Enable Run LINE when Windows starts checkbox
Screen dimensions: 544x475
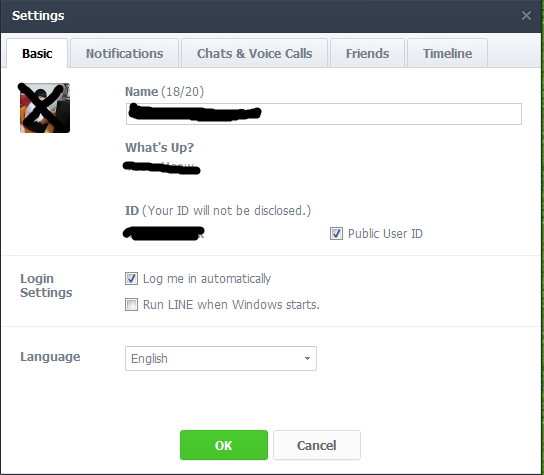131,305
